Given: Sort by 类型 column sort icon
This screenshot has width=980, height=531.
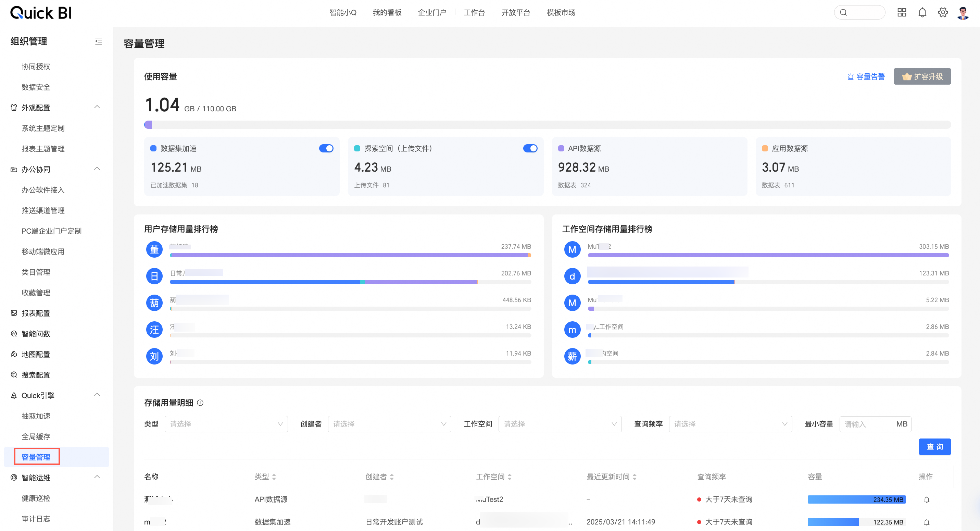Looking at the screenshot, I should coord(274,477).
